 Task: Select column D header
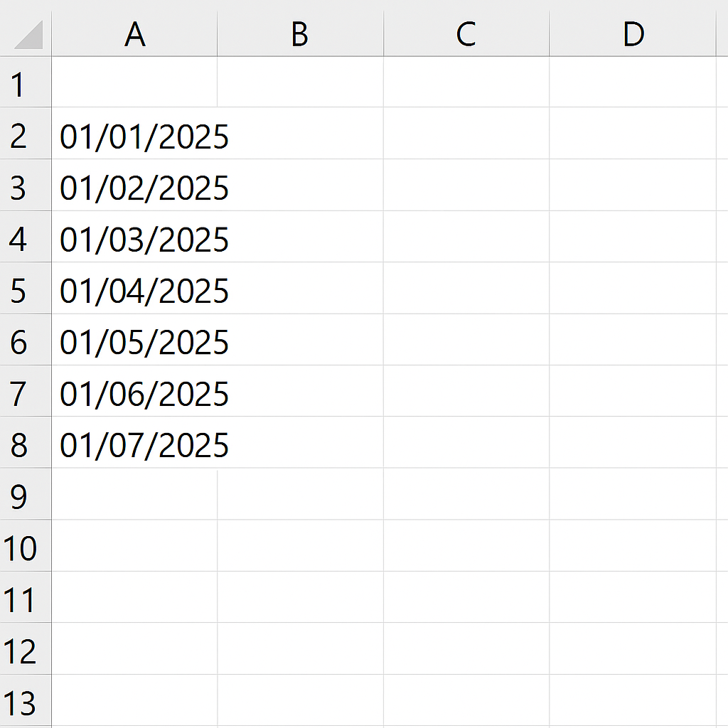click(632, 33)
